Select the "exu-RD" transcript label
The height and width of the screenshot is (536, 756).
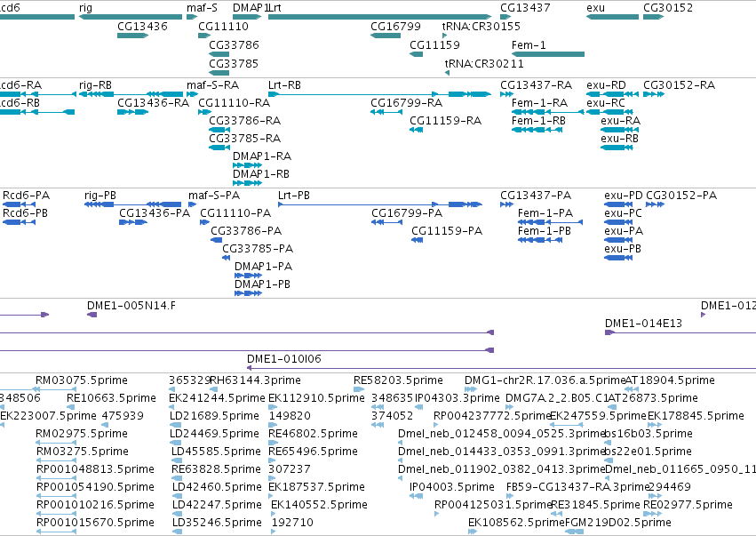[606, 85]
